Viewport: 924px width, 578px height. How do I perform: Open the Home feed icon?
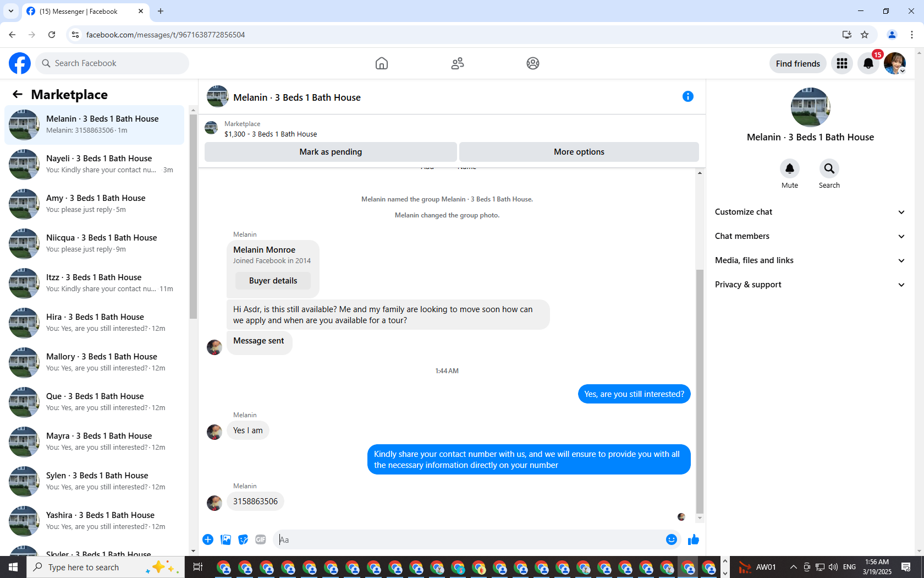382,63
